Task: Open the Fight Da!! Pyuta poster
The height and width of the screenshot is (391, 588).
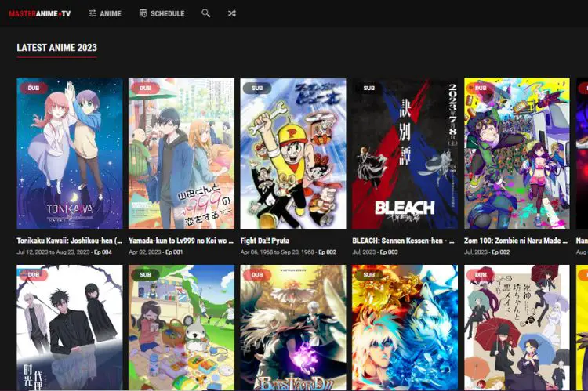Action: coord(293,154)
